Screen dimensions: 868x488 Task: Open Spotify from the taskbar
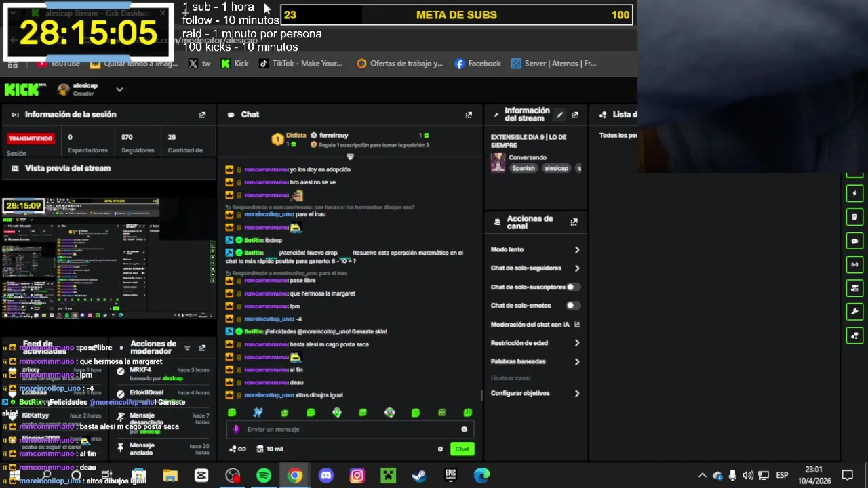[264, 475]
